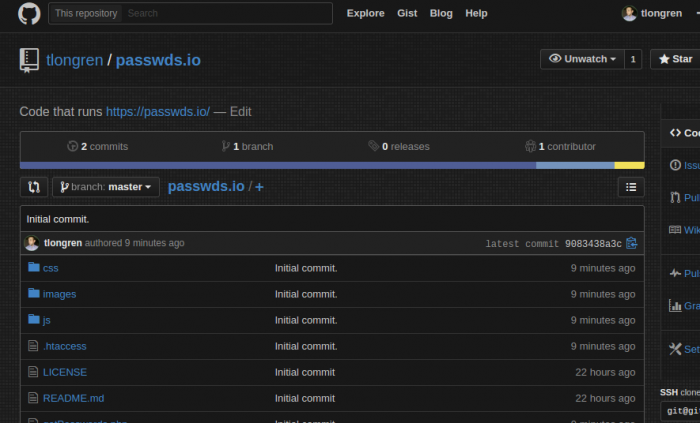The width and height of the screenshot is (700, 423).
Task: View the 1 branch list
Action: click(247, 146)
